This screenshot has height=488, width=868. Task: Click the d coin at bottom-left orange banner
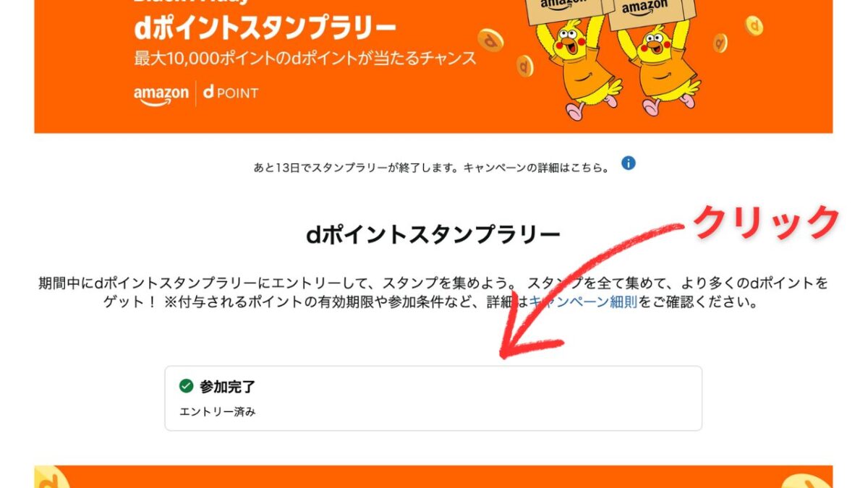click(52, 477)
